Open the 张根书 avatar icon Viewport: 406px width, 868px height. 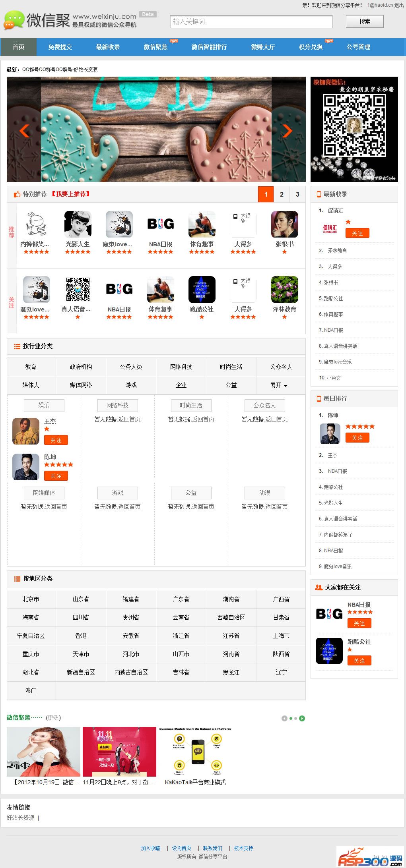point(284,224)
